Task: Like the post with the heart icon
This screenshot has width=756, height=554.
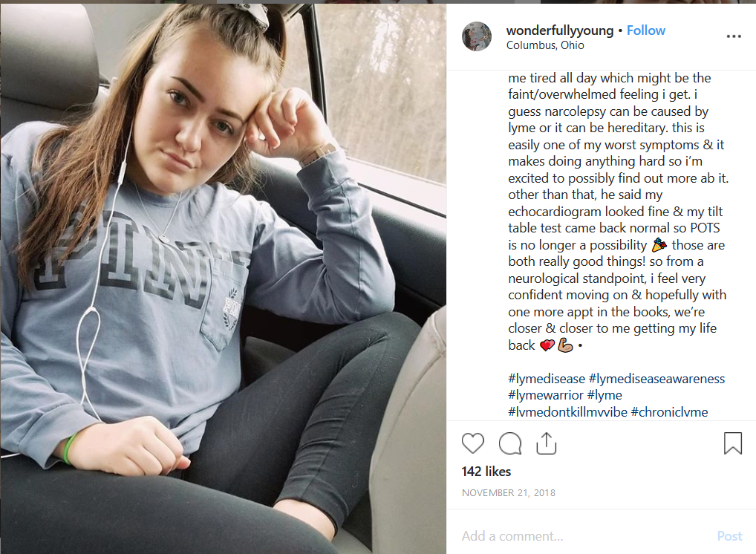Action: pyautogui.click(x=472, y=443)
